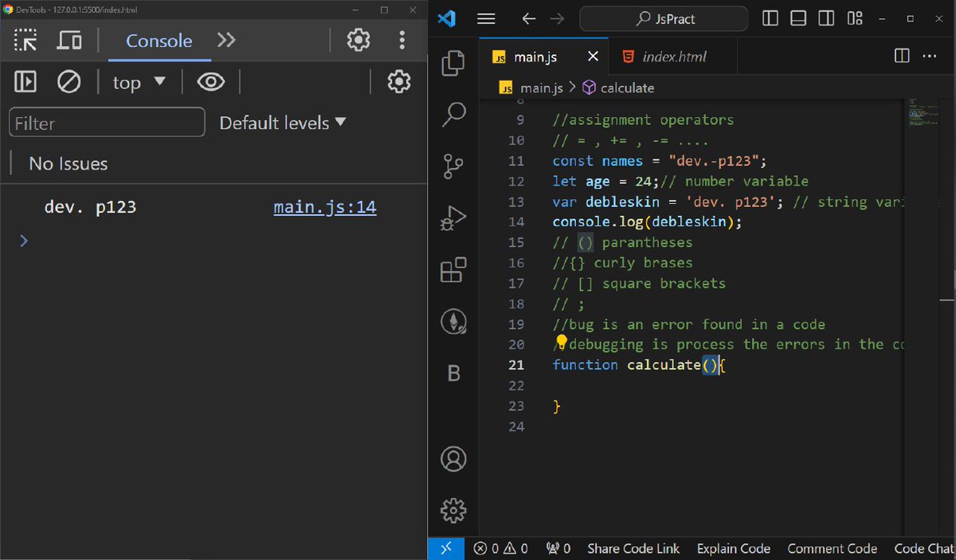
Task: Close the main.js tab
Action: coord(593,57)
